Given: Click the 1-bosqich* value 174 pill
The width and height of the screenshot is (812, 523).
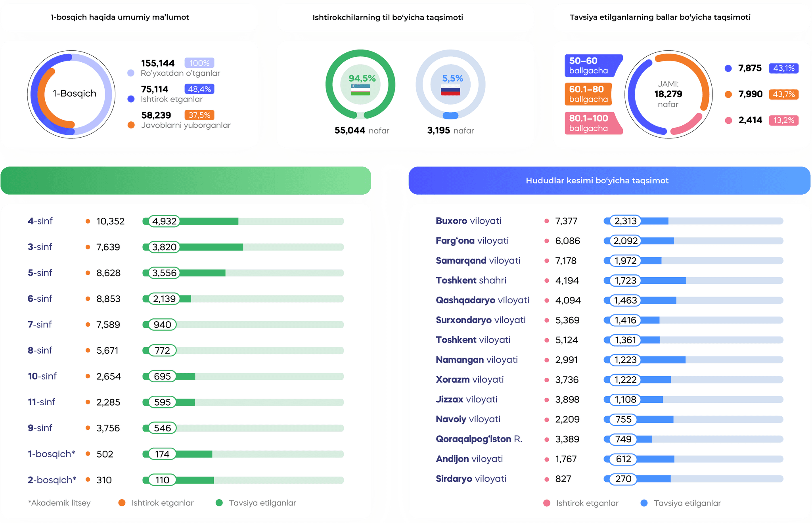Looking at the screenshot, I should (x=162, y=454).
